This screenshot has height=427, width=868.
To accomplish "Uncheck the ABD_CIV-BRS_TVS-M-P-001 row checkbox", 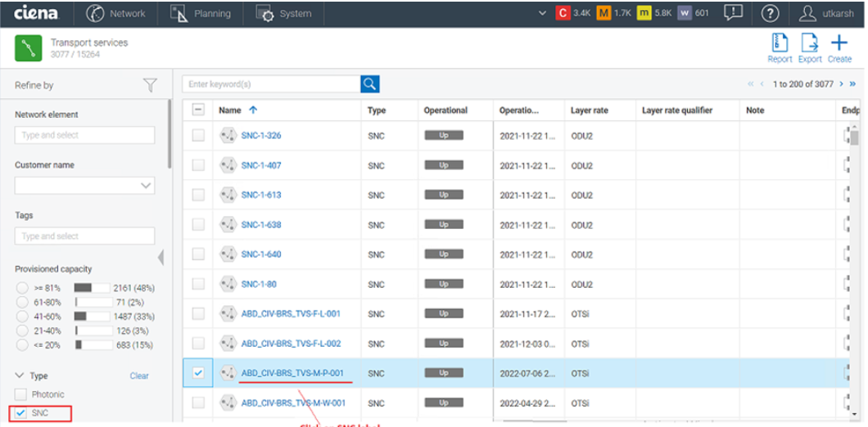I will coord(198,373).
